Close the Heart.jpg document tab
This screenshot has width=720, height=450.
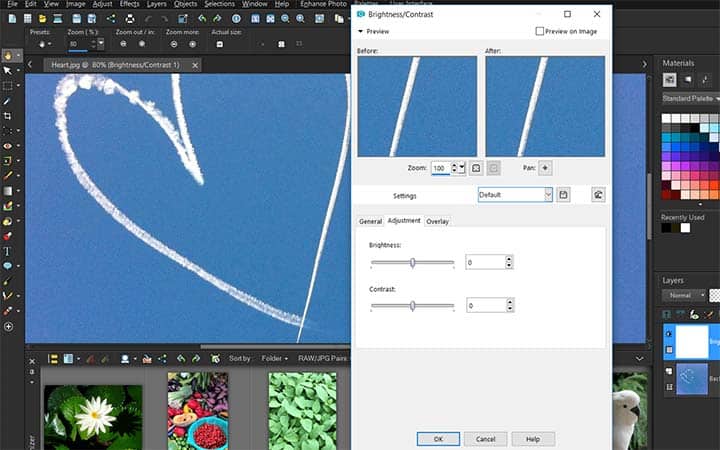click(195, 65)
